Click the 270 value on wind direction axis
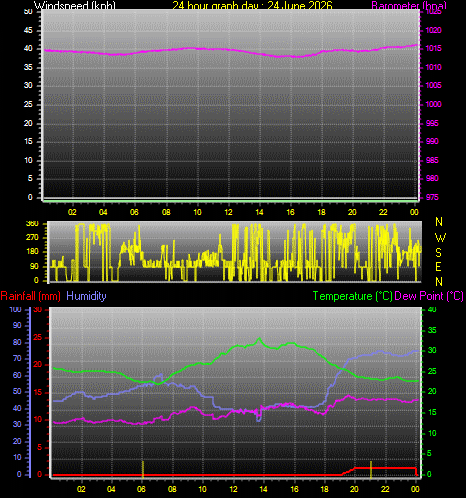The width and height of the screenshot is (466, 498). tap(32, 238)
